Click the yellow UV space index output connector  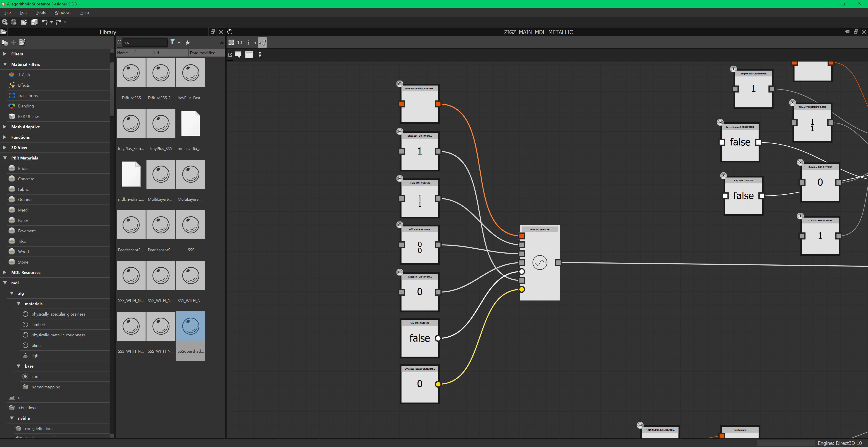[438, 384]
